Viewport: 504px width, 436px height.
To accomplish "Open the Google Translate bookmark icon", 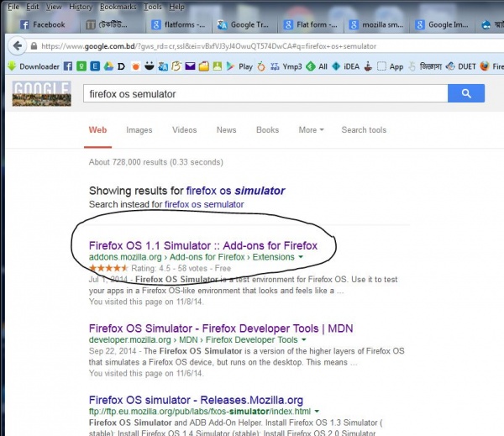I will (163, 66).
